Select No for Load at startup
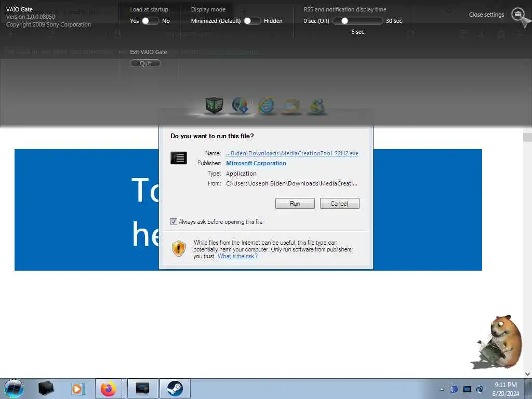This screenshot has height=399, width=532. pyautogui.click(x=166, y=21)
